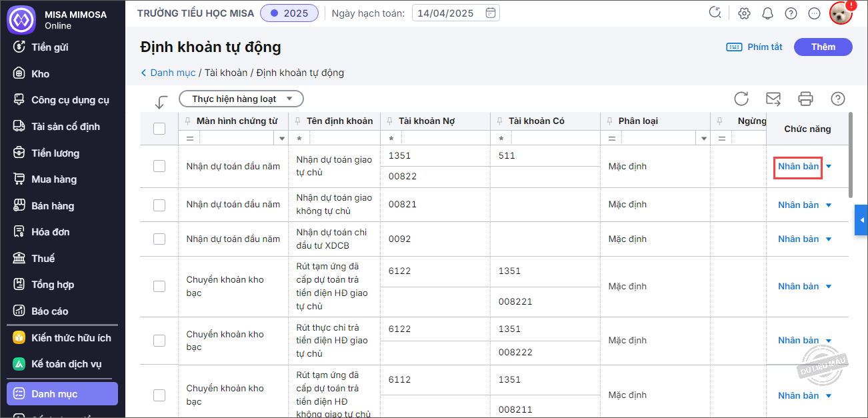Open the Màn hình chứng từ filter dropdown arrow
Viewport: 868px width, 418px height.
pos(282,139)
